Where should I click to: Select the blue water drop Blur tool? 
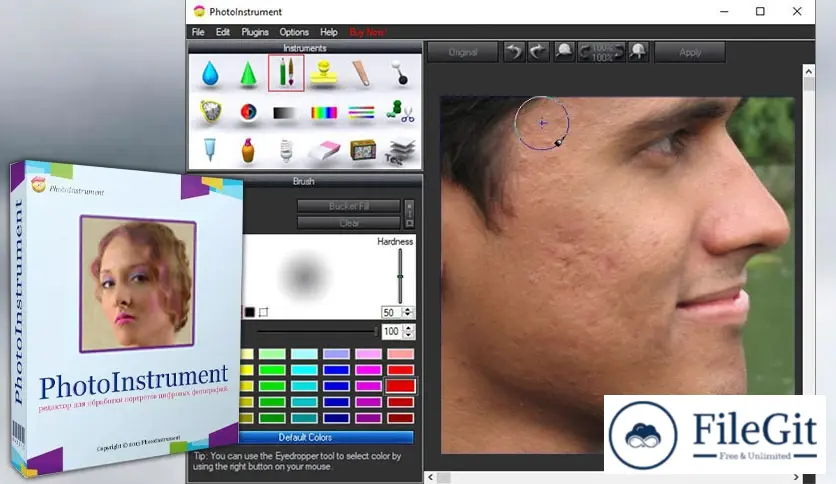(210, 74)
